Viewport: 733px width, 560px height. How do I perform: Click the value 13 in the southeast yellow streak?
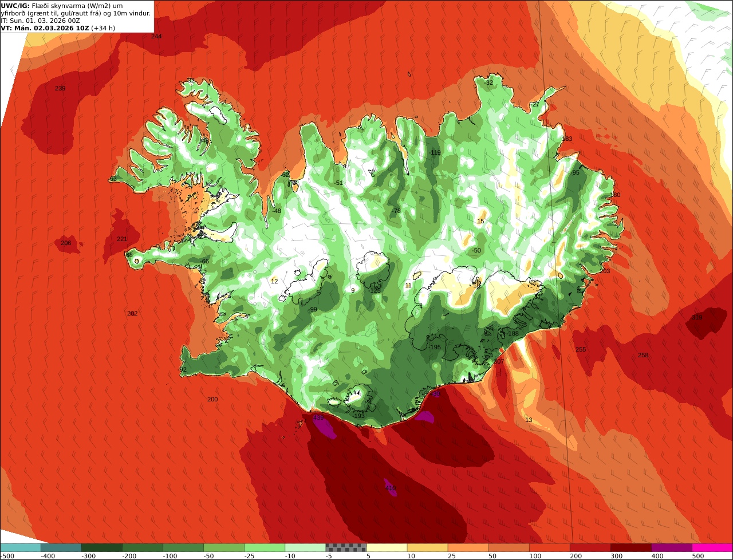coord(529,420)
